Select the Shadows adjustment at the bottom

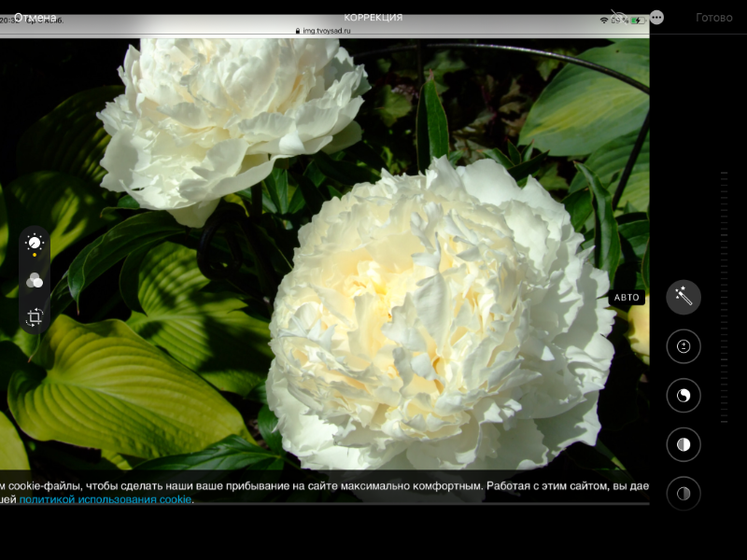[684, 493]
